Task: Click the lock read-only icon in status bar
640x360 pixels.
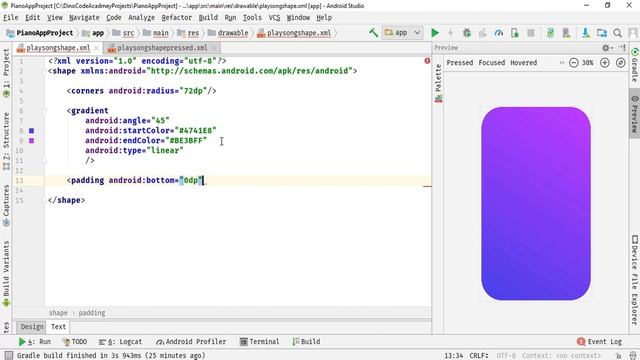Action: point(618,356)
